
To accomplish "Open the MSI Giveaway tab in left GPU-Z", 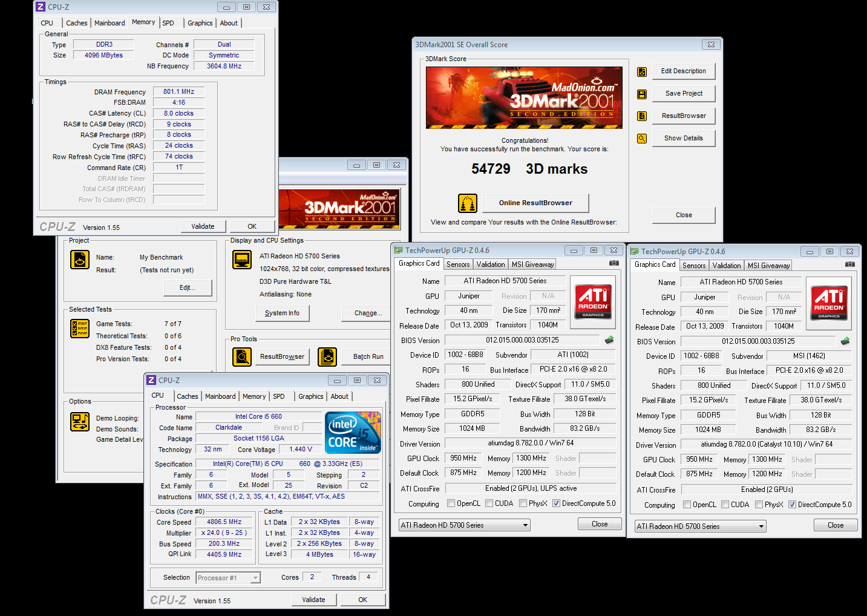I will [x=533, y=264].
